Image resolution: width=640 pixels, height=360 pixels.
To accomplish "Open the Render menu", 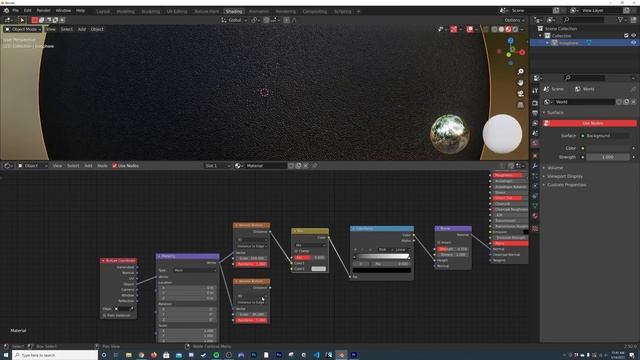I will point(43,10).
